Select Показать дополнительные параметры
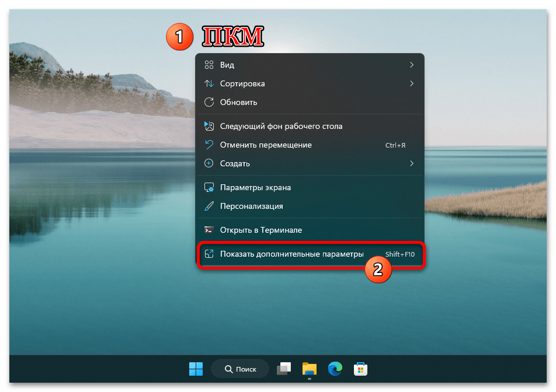The height and width of the screenshot is (392, 556). [291, 254]
